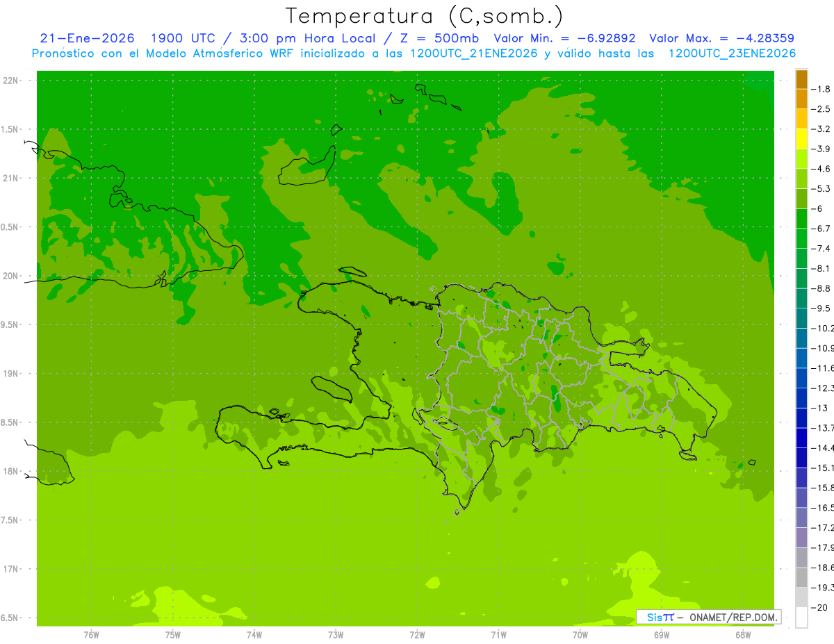The height and width of the screenshot is (644, 834).
Task: Click the "Valor Min. = -6.92892" readout
Action: 564,38
